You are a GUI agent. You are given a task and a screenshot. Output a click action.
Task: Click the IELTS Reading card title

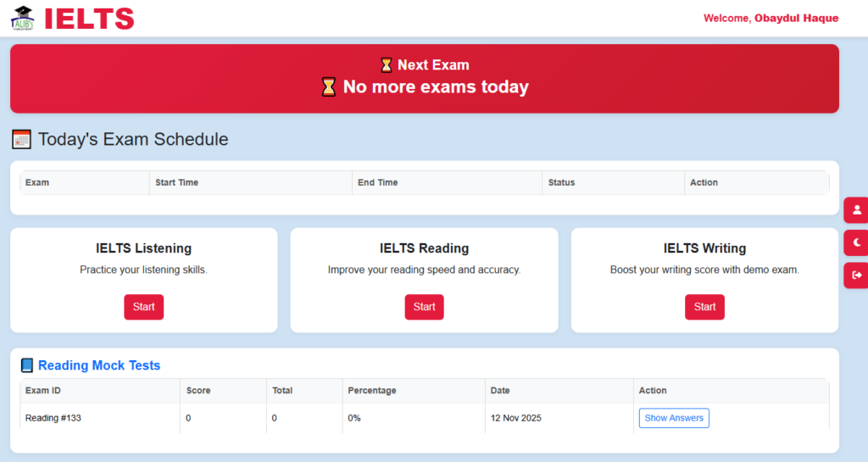click(x=424, y=248)
